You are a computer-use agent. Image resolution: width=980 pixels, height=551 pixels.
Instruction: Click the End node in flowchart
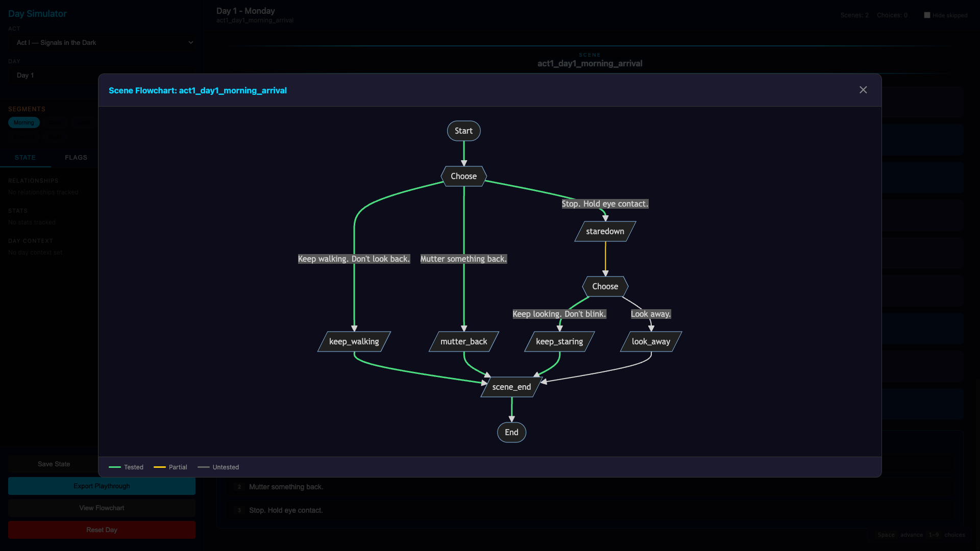click(511, 433)
